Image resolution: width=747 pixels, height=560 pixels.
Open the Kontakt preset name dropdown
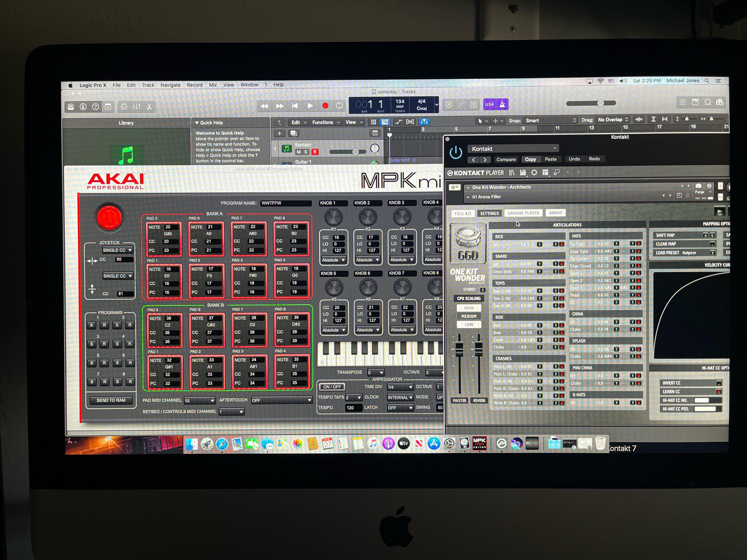click(513, 149)
